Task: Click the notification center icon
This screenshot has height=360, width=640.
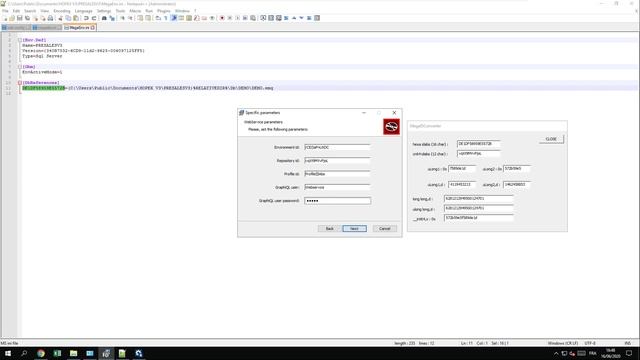Action: pyautogui.click(x=629, y=353)
